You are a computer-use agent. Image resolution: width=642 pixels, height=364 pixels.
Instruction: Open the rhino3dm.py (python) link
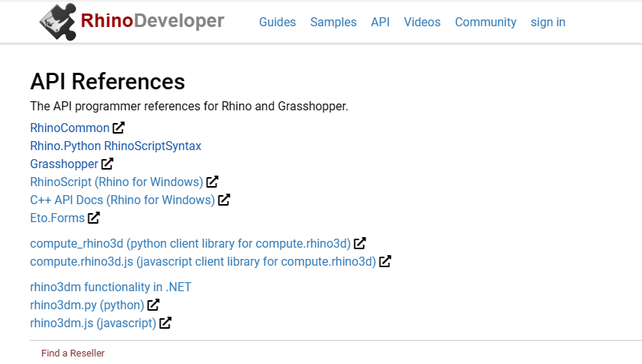[87, 305]
